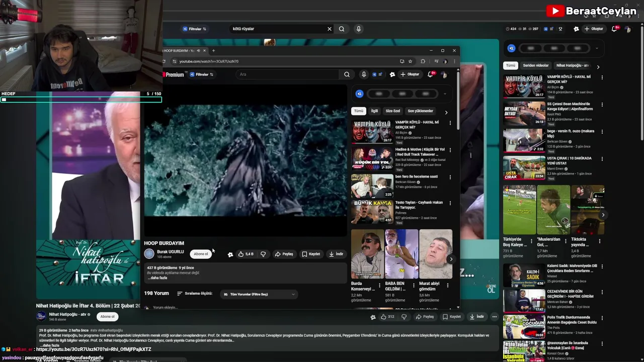
Task: Open Murat abiyi gömdüm short thumbnail
Action: (436, 254)
